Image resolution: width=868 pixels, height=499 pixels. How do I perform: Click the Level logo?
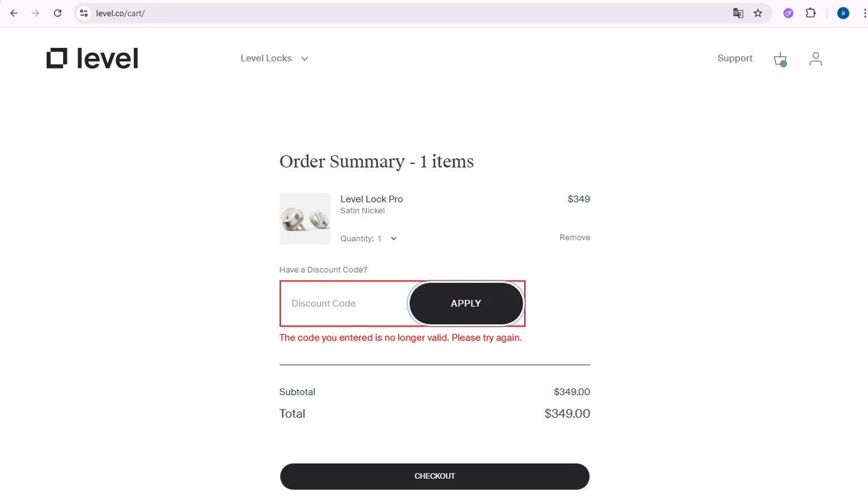tap(93, 58)
